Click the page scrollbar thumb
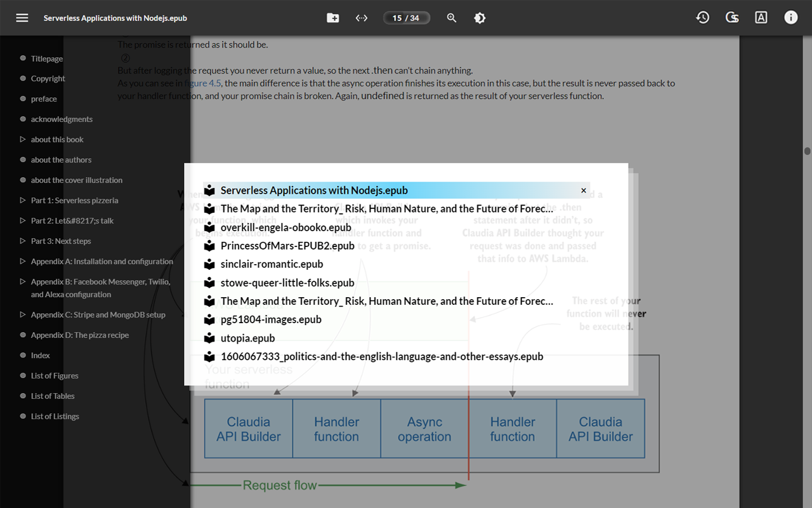Image resolution: width=812 pixels, height=508 pixels. pos(807,151)
